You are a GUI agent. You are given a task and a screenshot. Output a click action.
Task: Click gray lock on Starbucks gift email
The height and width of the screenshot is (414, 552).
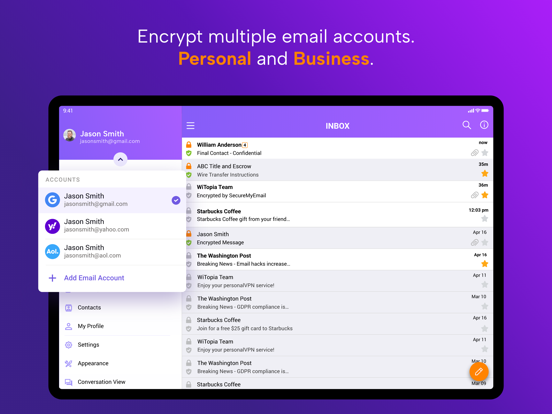point(189,211)
